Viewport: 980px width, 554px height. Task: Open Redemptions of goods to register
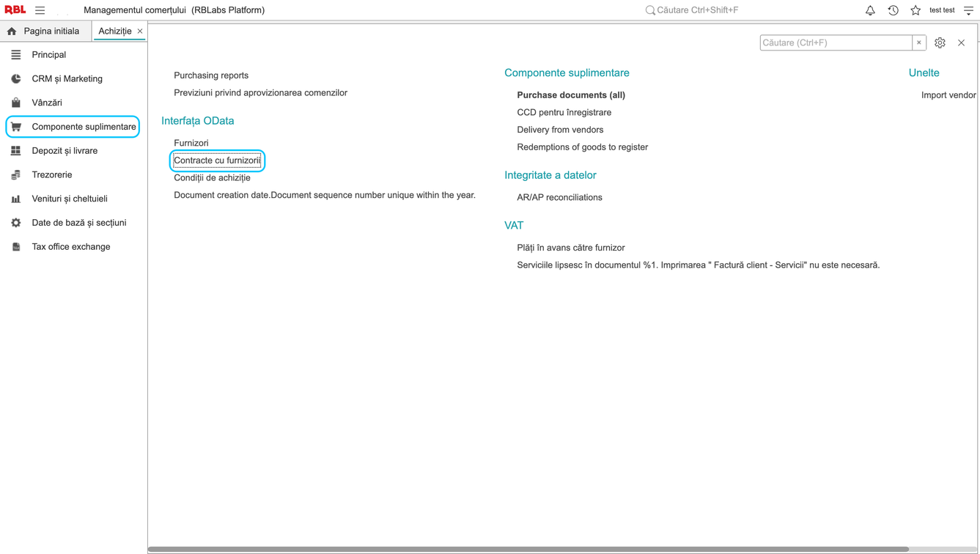[x=582, y=147]
